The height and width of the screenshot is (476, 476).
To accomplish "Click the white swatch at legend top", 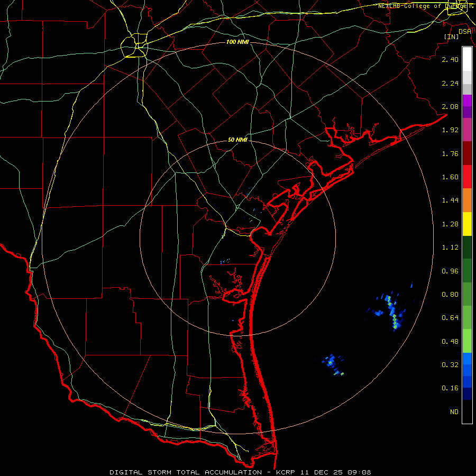I will 467,59.
